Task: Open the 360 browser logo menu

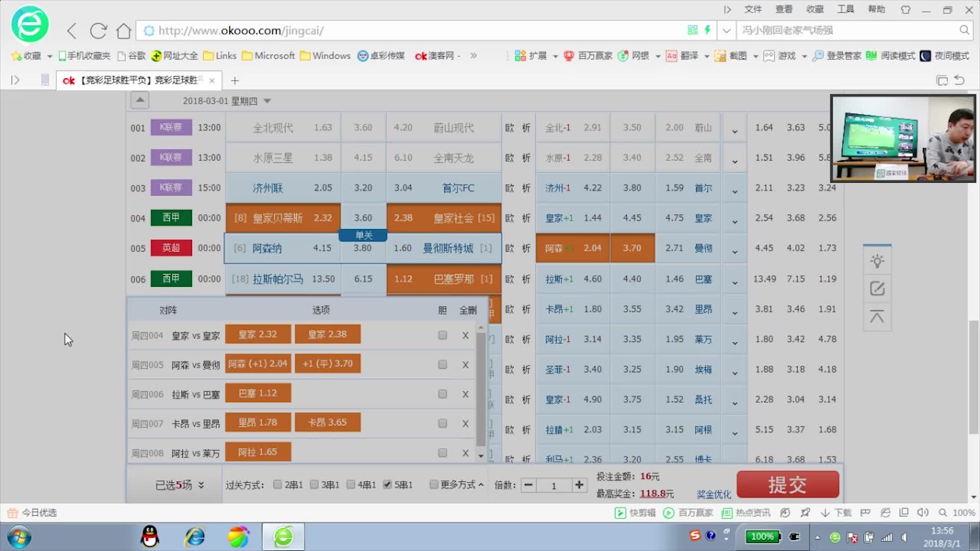Action: pyautogui.click(x=30, y=24)
